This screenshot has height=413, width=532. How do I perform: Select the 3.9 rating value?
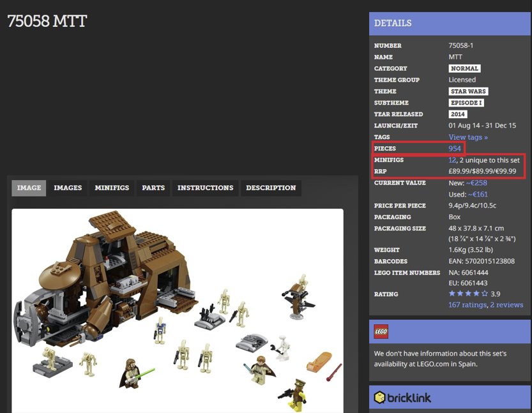pos(496,294)
